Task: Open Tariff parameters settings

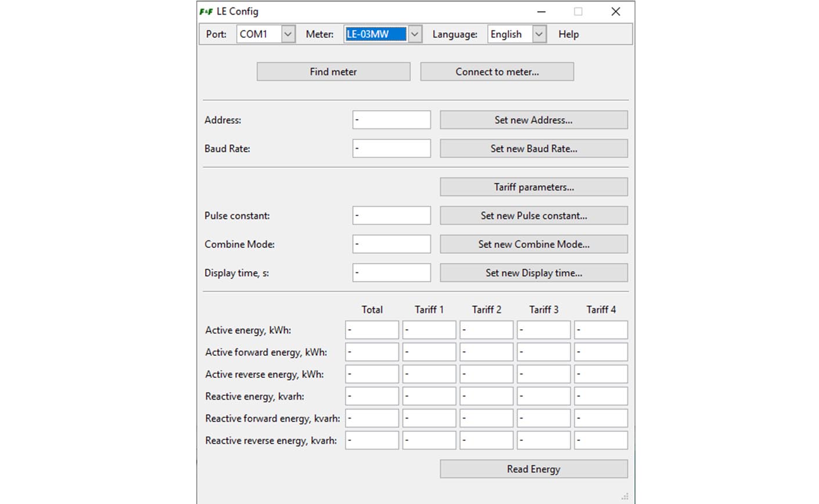Action: tap(533, 187)
